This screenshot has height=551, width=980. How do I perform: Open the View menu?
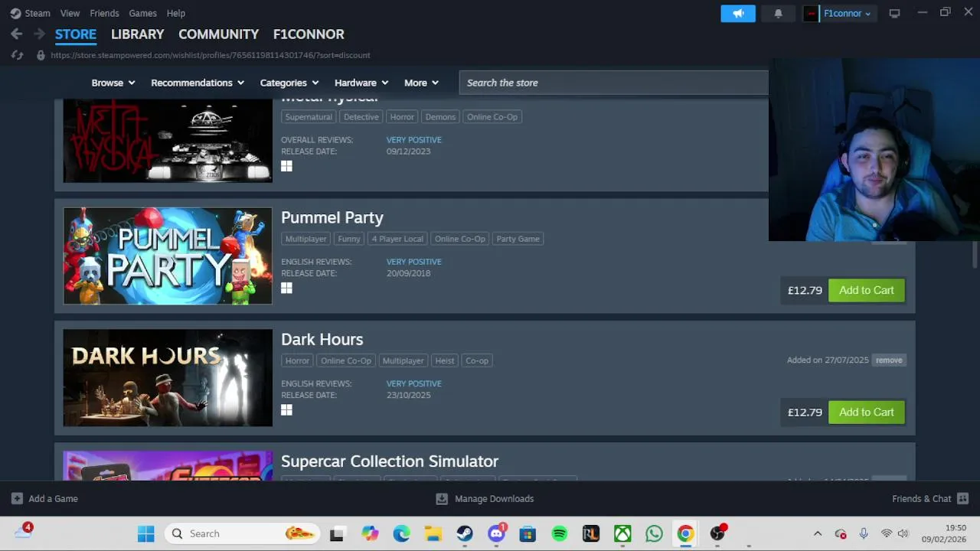[70, 13]
